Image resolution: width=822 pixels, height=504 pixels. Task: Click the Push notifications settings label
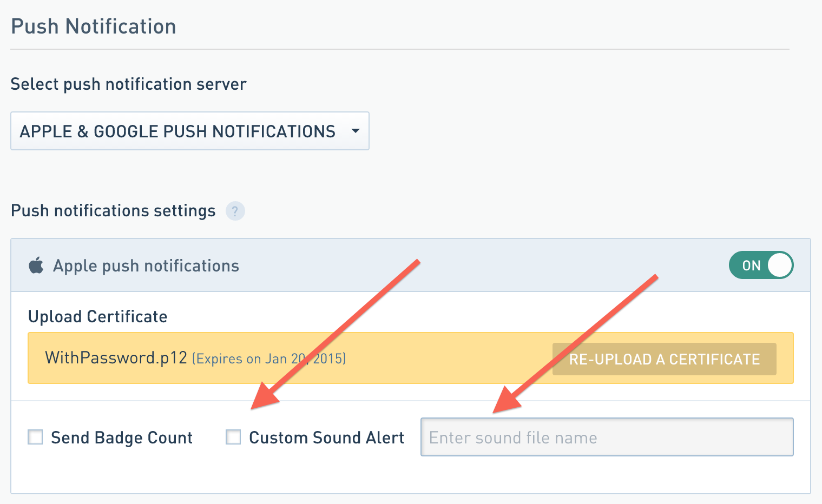(113, 211)
